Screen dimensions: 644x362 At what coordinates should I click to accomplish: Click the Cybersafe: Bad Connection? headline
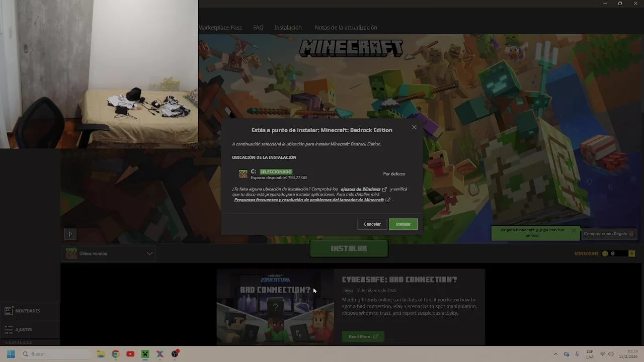(x=399, y=280)
